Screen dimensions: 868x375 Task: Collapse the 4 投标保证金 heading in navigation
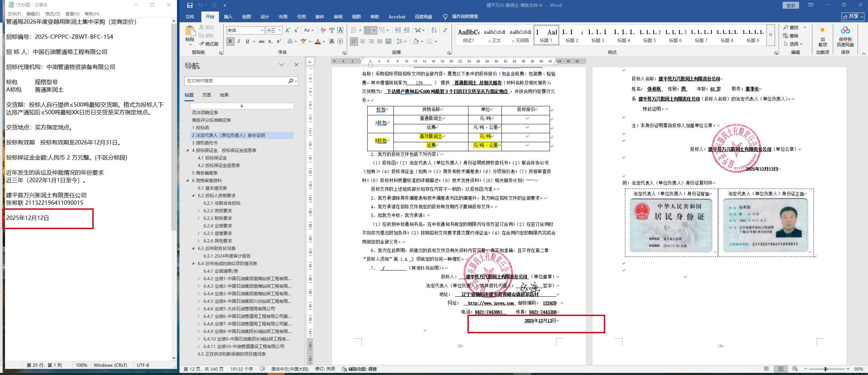click(x=188, y=151)
